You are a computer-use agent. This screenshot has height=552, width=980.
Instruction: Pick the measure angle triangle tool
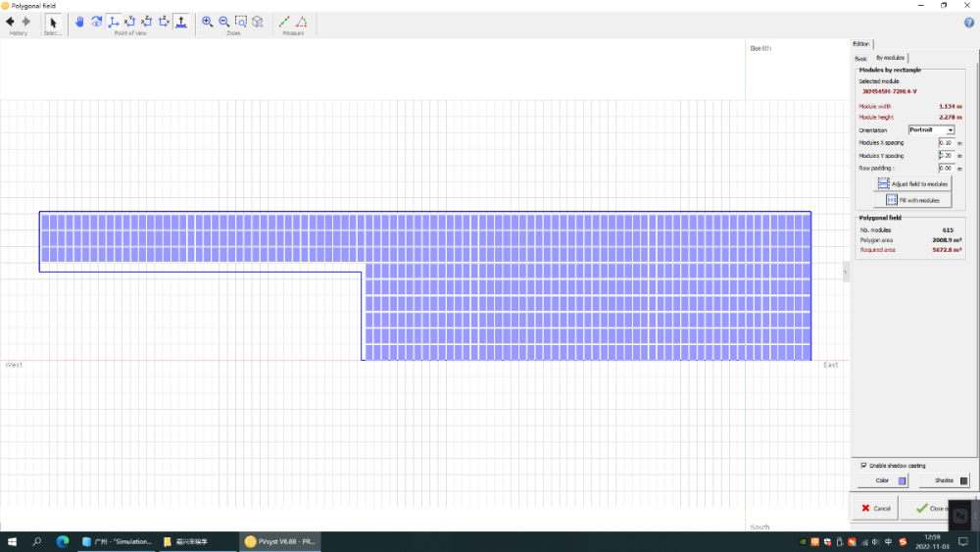(x=301, y=22)
